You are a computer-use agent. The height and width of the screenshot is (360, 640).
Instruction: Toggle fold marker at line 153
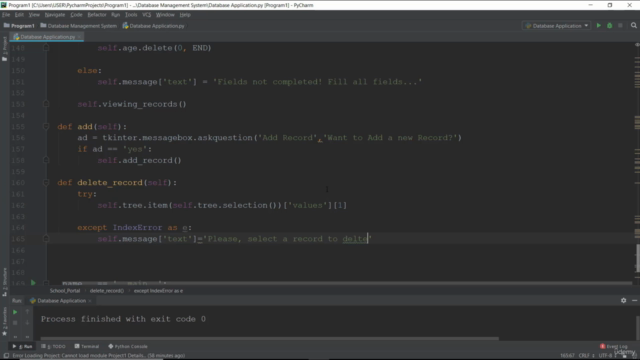pos(46,104)
